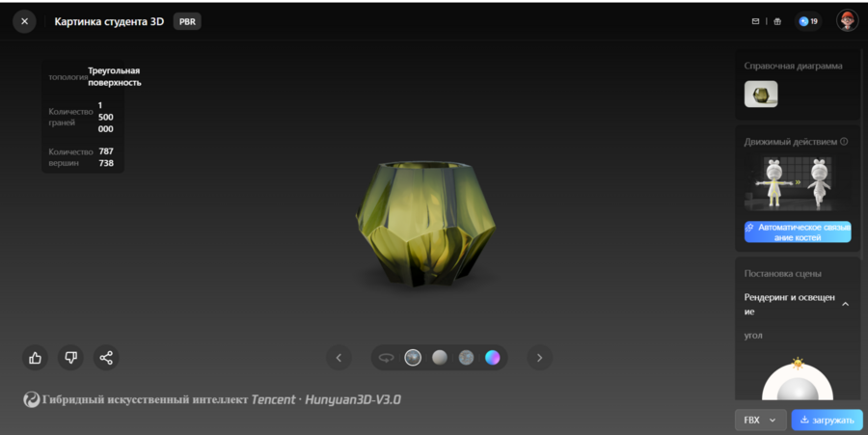Share the 3D model
This screenshot has width=868, height=435.
106,358
